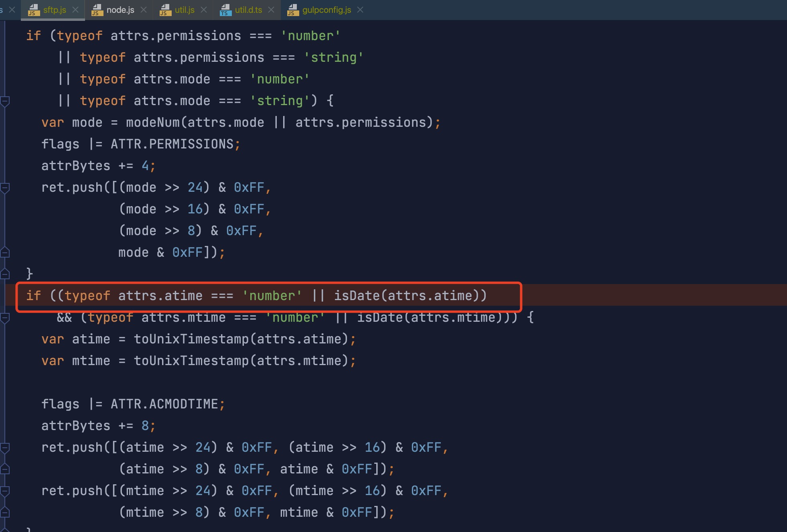787x532 pixels.
Task: Switch to the util.js tab
Action: pos(185,10)
